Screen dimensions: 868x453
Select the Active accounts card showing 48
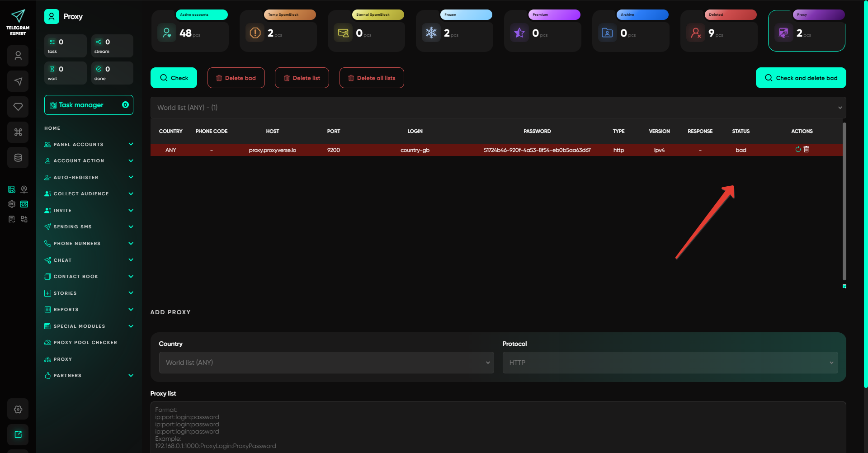(x=190, y=31)
